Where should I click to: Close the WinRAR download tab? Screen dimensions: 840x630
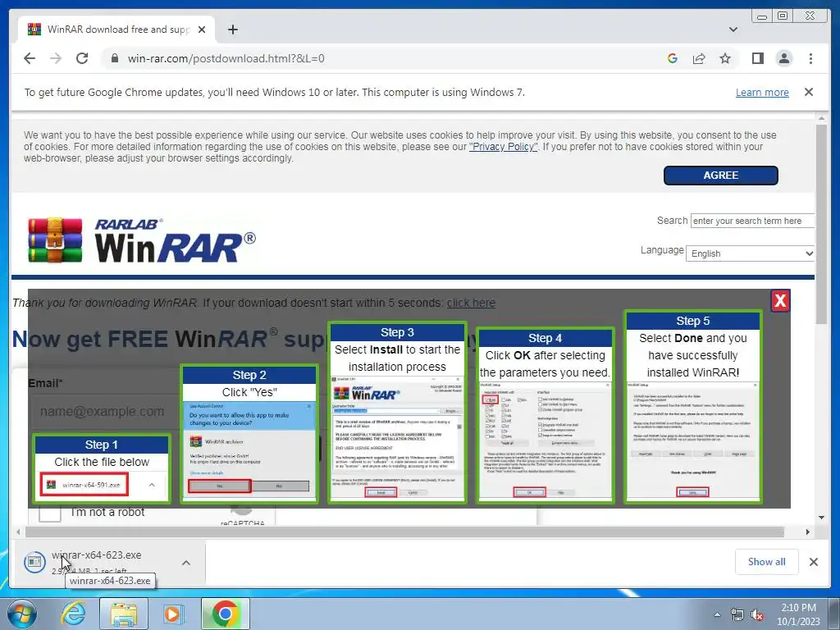tap(202, 30)
